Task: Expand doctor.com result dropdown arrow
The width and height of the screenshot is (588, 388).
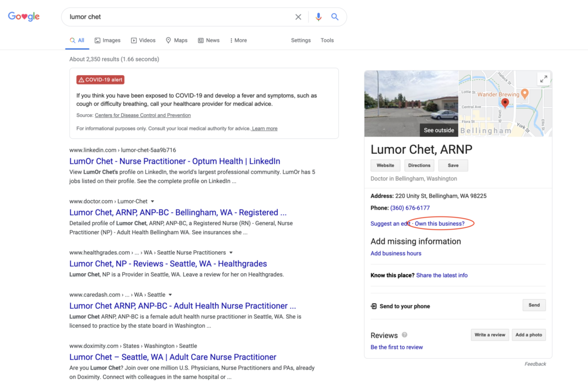Action: pyautogui.click(x=153, y=201)
